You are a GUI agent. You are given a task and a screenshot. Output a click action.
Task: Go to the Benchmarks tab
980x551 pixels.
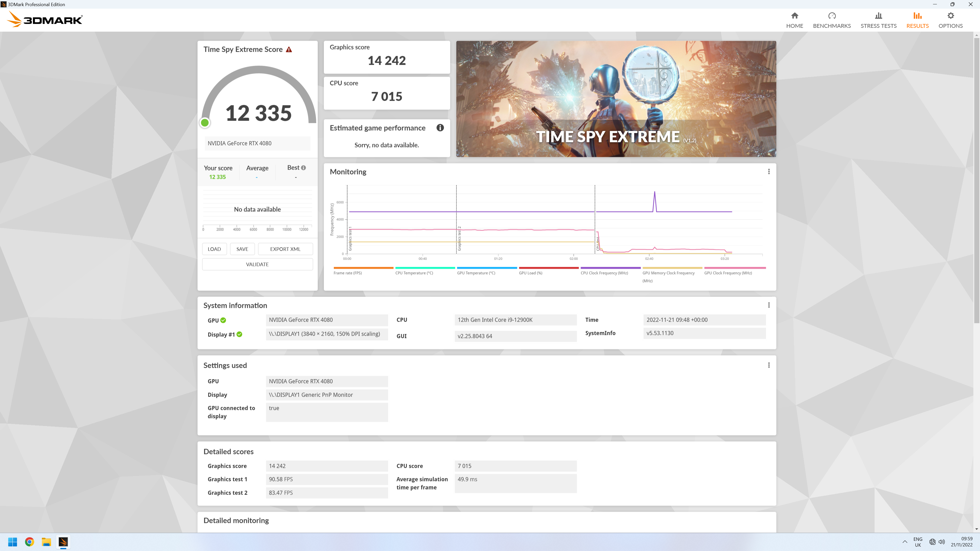pos(832,20)
